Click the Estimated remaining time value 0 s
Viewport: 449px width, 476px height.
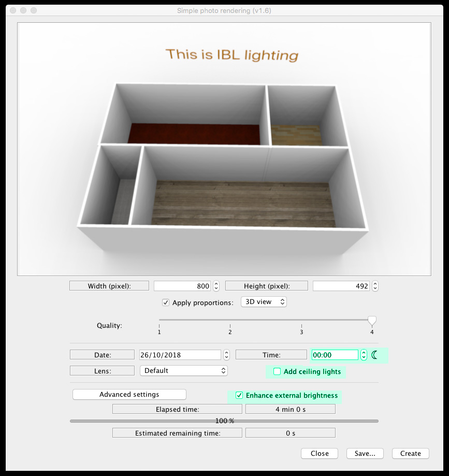tap(291, 433)
